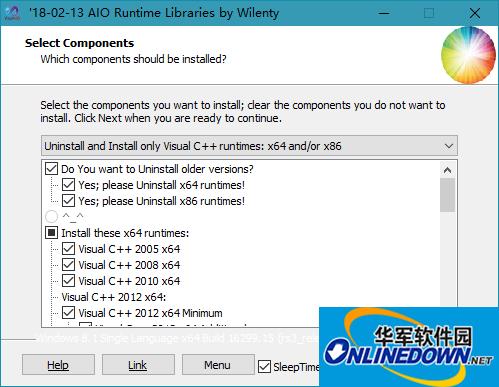
Task: Click 'Visual C++ 2012 x64:' group label
Action: pyautogui.click(x=114, y=297)
